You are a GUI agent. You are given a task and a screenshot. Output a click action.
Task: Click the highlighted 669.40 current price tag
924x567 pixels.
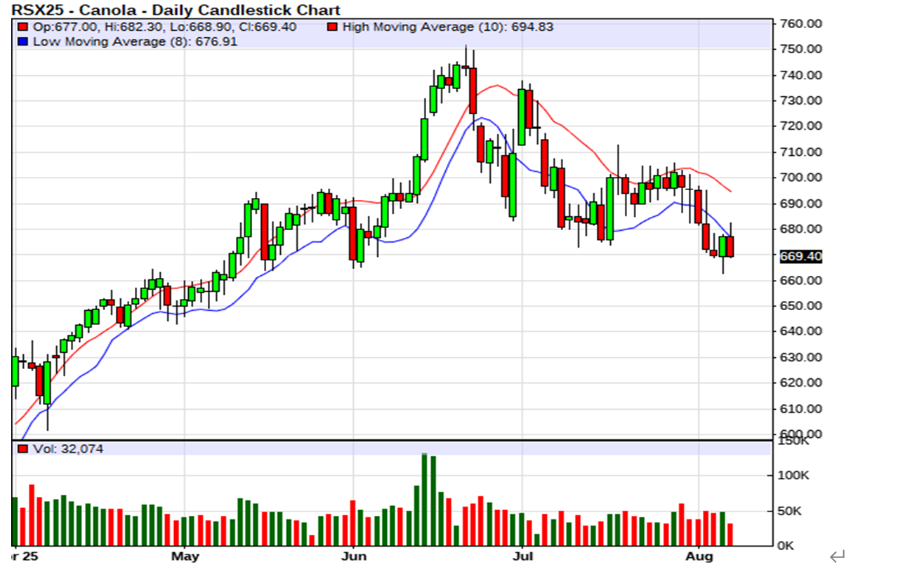[800, 257]
